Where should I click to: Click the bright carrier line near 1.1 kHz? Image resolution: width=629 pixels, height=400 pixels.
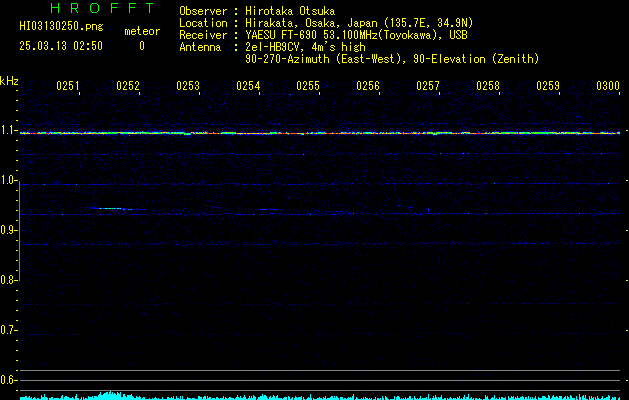pos(320,133)
